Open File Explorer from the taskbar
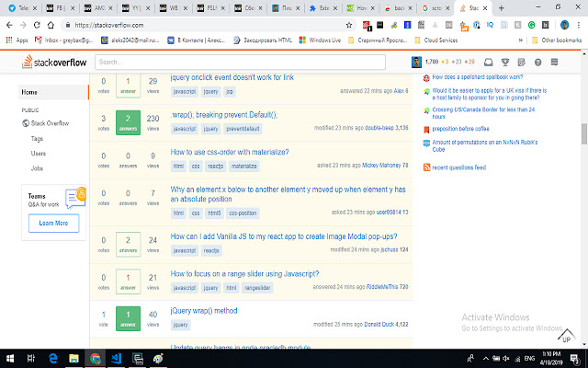Viewport: 588px width, 368px height. (73, 359)
